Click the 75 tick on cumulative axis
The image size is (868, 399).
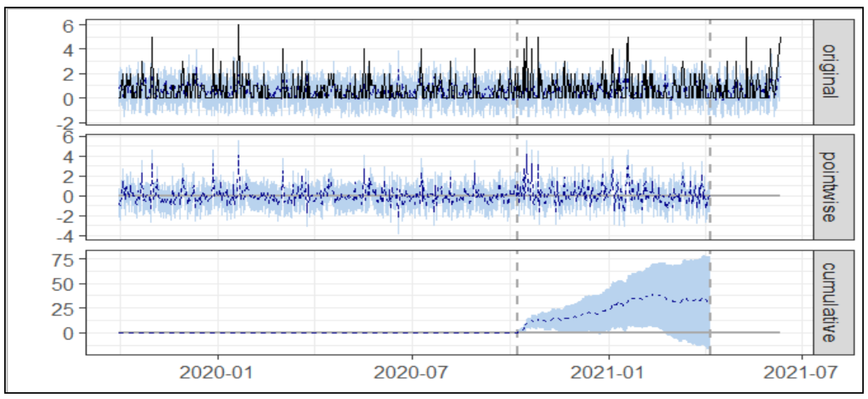[62, 260]
